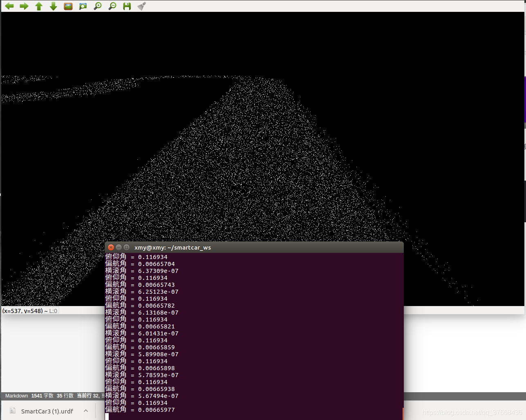Open the display properties brush tool
This screenshot has width=526, height=420.
[x=141, y=6]
